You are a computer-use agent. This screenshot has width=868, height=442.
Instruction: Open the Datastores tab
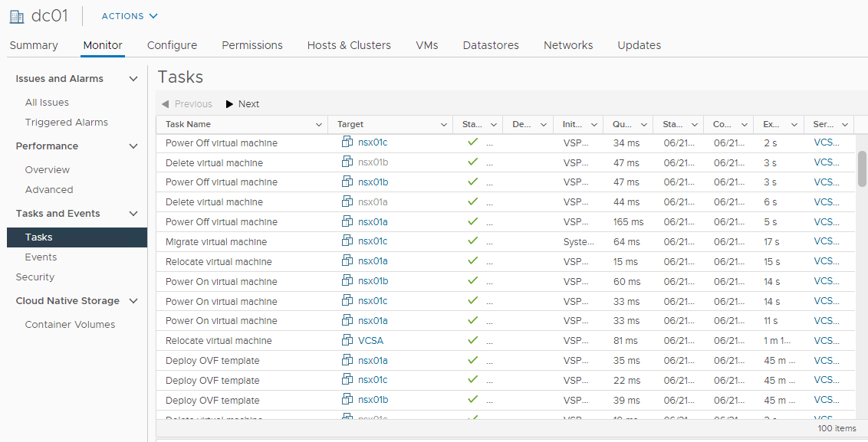coord(491,45)
